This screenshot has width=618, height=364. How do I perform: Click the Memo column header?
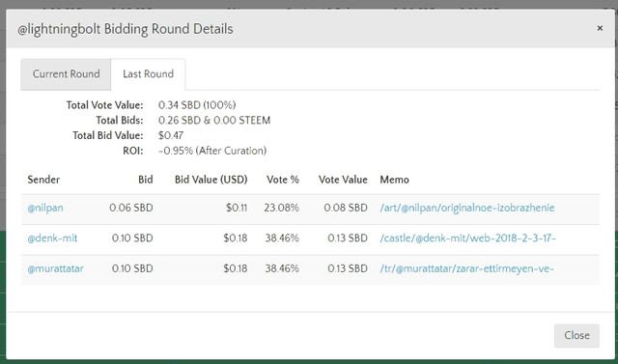(394, 180)
